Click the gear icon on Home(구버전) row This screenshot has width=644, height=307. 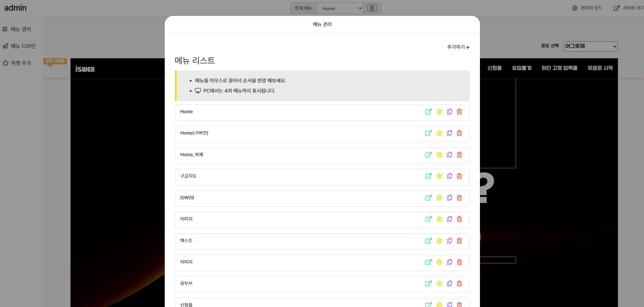(439, 133)
